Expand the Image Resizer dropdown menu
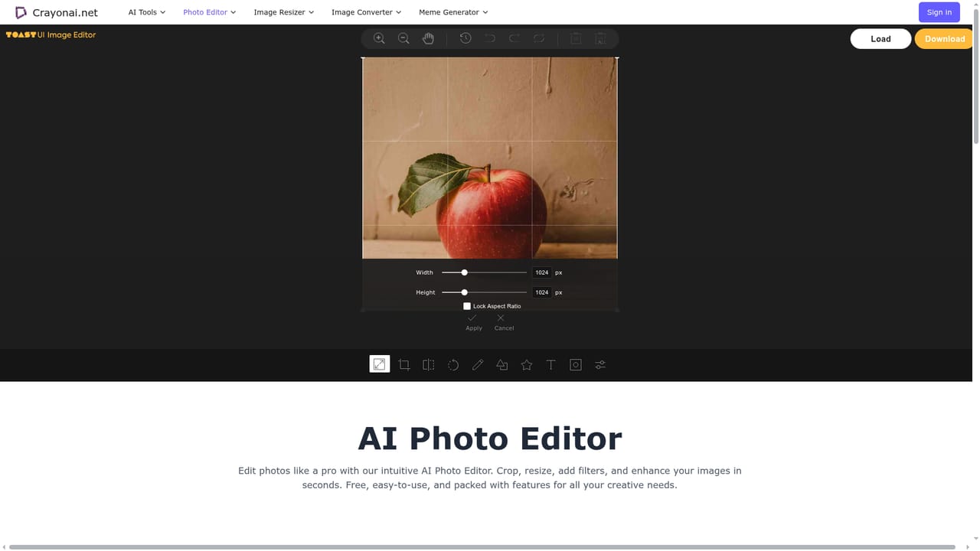The image size is (980, 551). click(284, 12)
